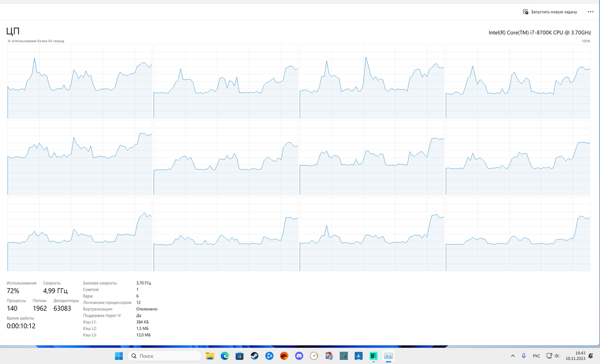Click the Intel Core i7-8700K processor name

[540, 33]
